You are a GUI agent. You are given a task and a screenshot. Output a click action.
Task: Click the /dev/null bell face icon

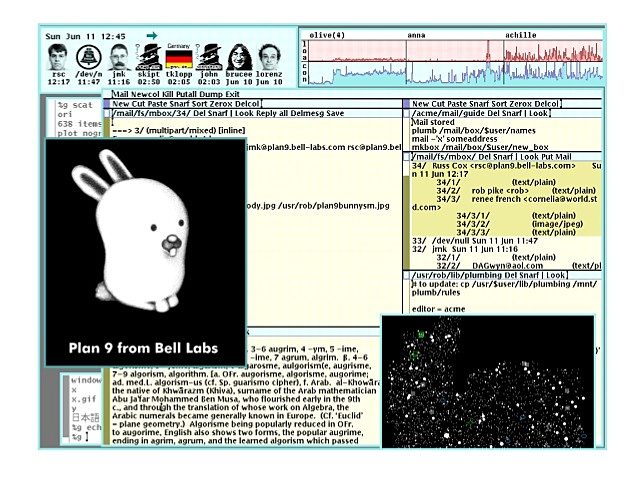coord(88,57)
